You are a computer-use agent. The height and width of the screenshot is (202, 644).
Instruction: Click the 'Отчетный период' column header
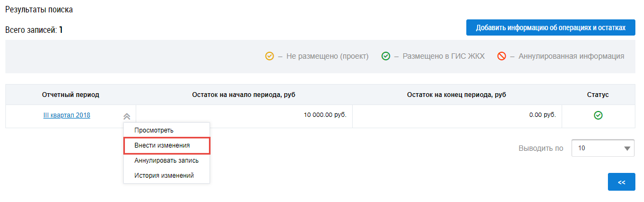click(71, 95)
